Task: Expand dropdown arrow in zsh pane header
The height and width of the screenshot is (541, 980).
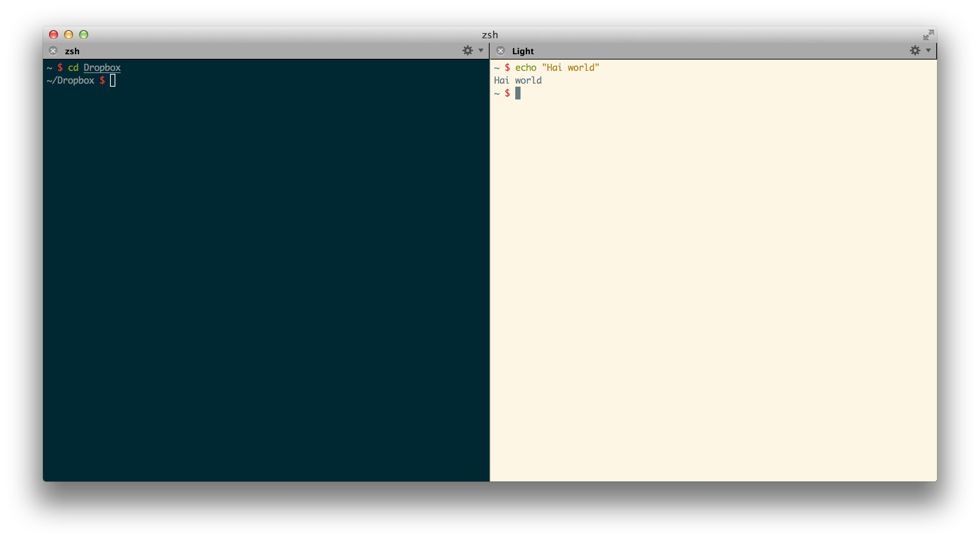Action: (481, 50)
